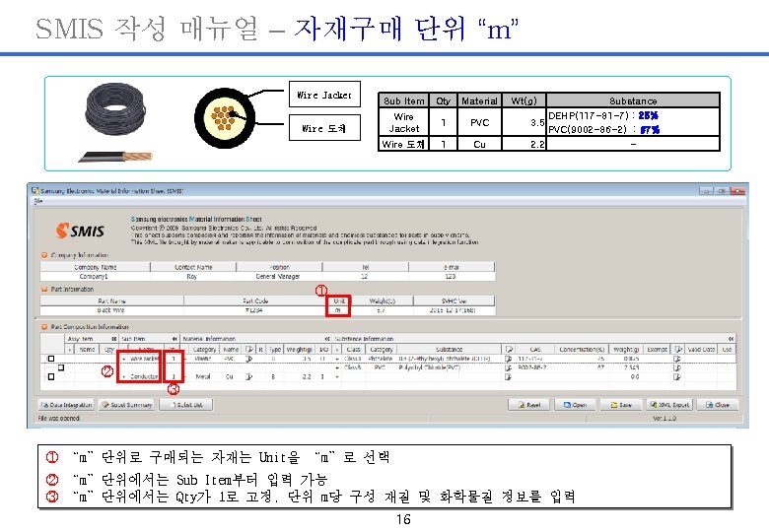Select the weight cell 2.2 in Conductor row
769x532 pixels.
click(300, 376)
